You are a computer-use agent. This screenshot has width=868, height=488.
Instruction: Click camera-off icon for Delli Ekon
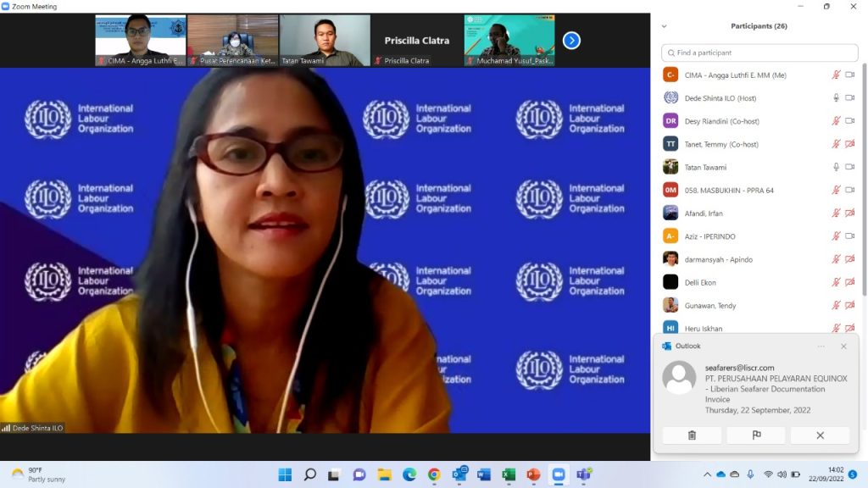(x=849, y=282)
